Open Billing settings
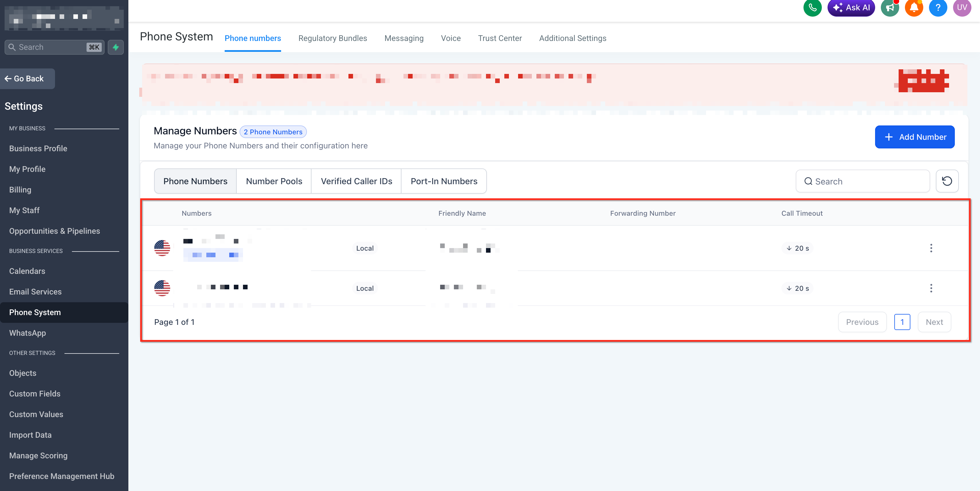The image size is (980, 491). click(20, 190)
